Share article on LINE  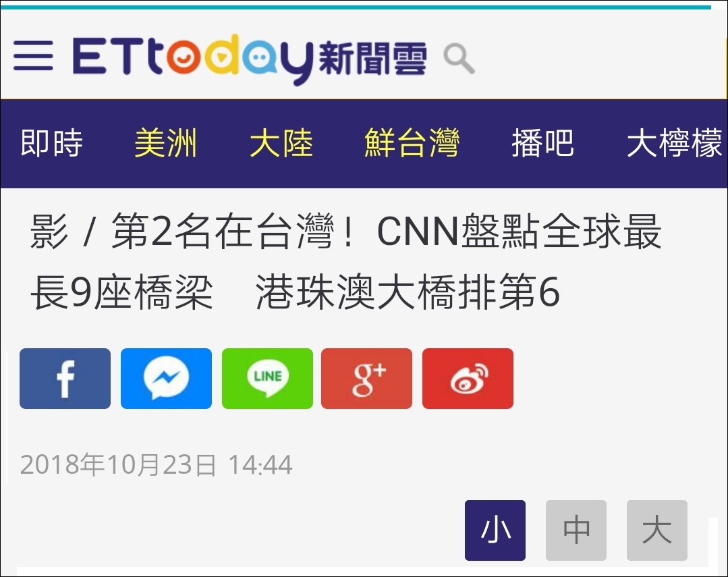coord(267,379)
